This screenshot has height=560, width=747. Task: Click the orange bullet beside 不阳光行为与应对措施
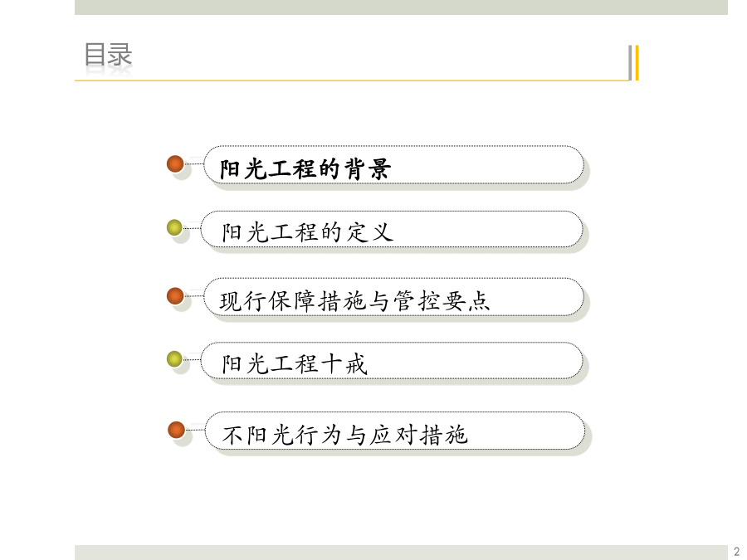tap(176, 430)
